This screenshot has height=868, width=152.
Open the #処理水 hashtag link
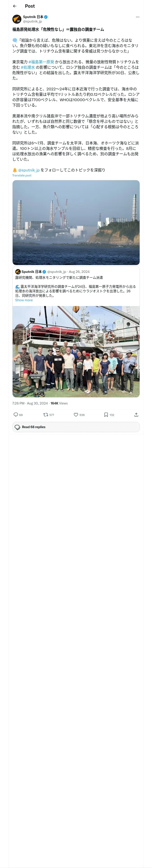tap(28, 67)
